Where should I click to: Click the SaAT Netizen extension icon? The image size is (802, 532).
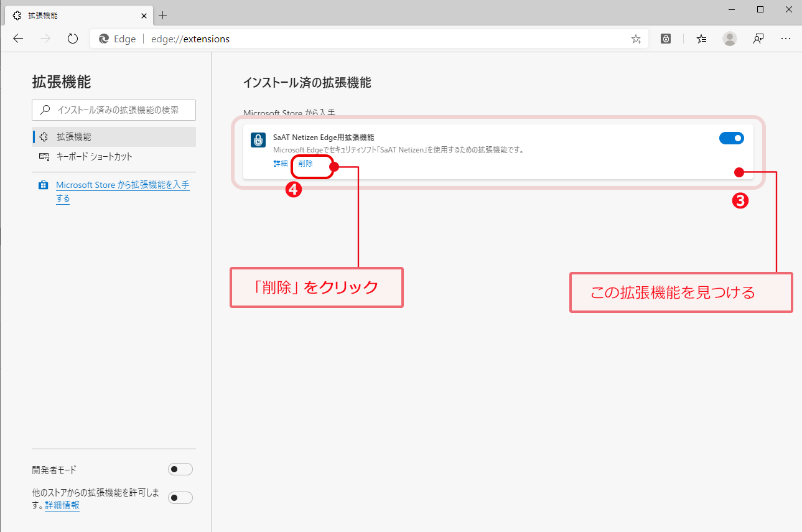click(x=258, y=139)
